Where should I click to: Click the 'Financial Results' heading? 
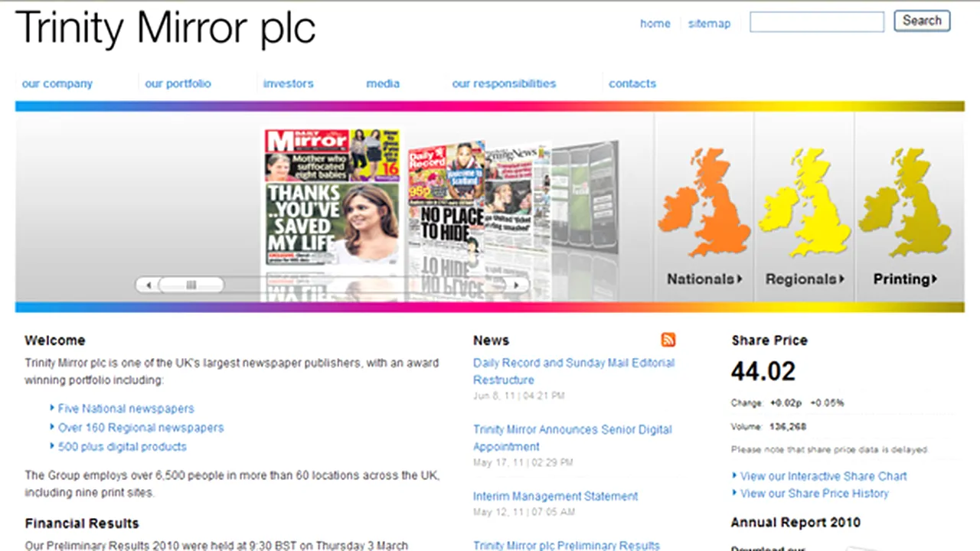click(82, 523)
